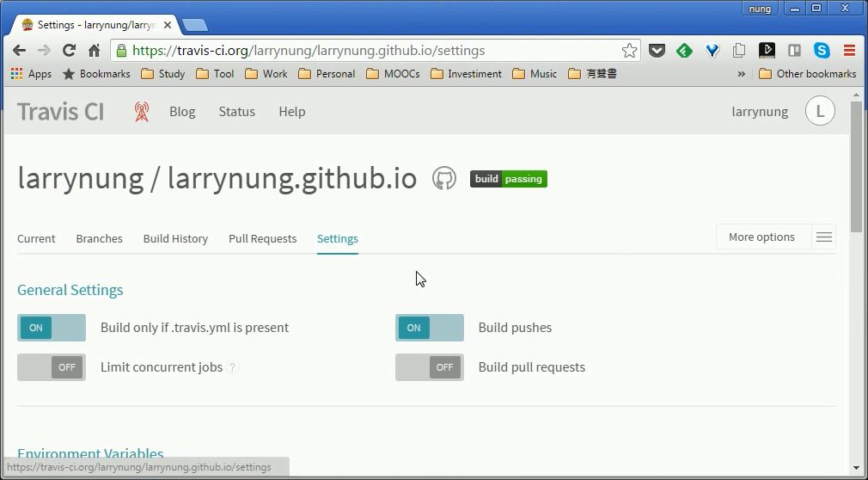Open the Feedly extension icon

[684, 51]
